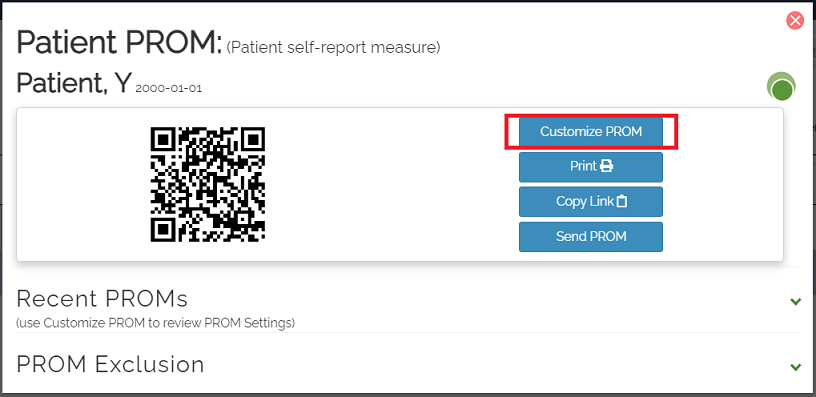Close the Patient PROM dialog

pyautogui.click(x=795, y=21)
